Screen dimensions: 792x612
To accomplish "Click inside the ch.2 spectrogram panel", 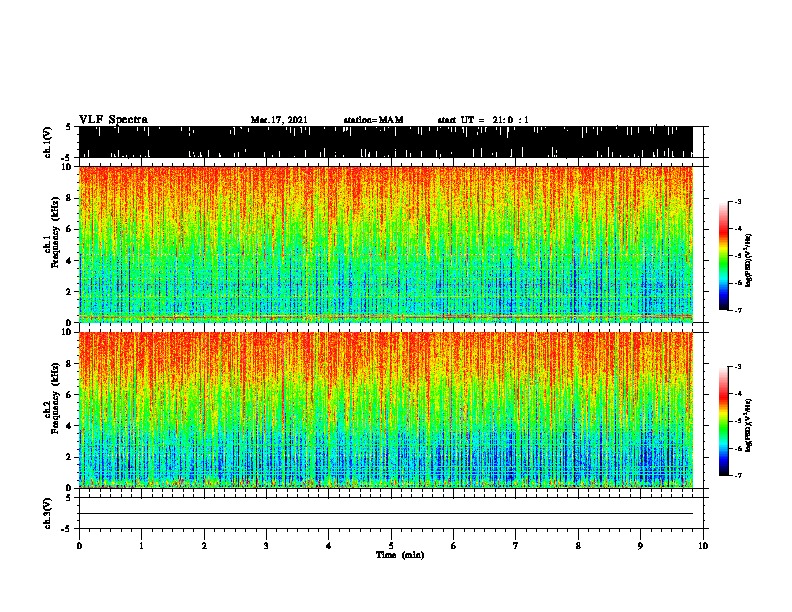I will (386, 410).
